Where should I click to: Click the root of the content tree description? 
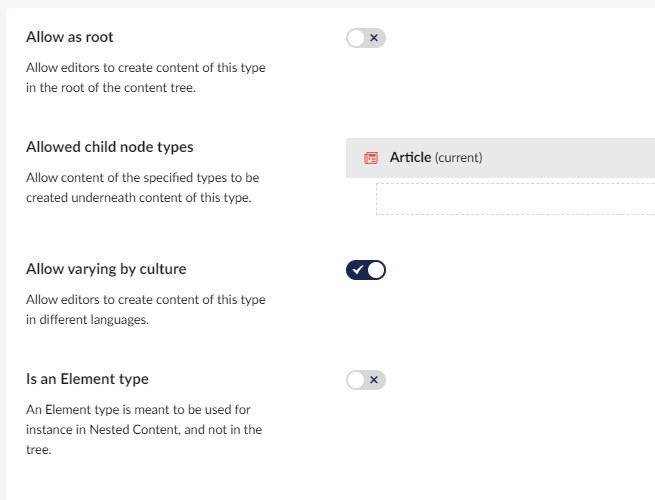tap(146, 78)
